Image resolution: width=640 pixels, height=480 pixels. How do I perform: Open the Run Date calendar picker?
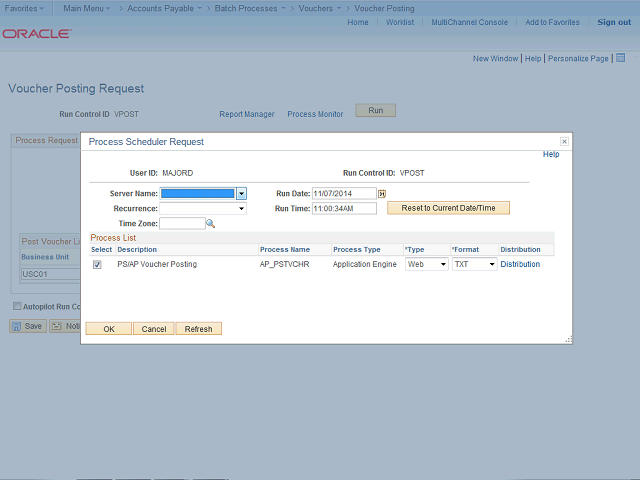coord(382,193)
